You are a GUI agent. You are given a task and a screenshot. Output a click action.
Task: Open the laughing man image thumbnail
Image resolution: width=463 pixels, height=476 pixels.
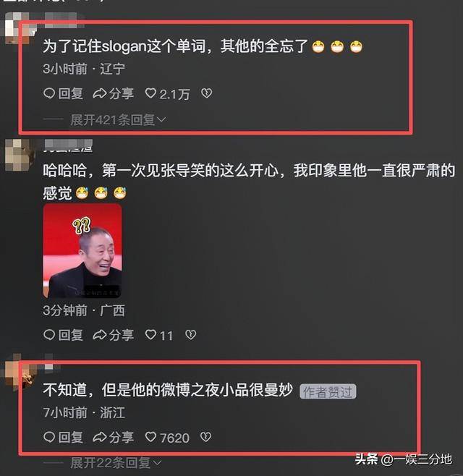pyautogui.click(x=82, y=251)
